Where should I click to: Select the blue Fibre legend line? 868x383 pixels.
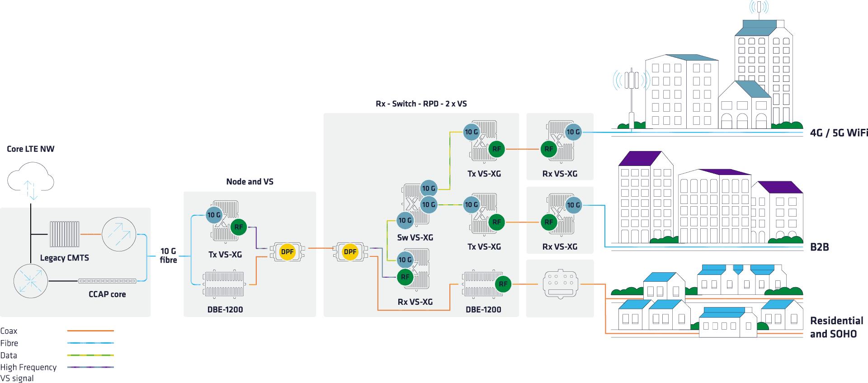click(x=90, y=343)
